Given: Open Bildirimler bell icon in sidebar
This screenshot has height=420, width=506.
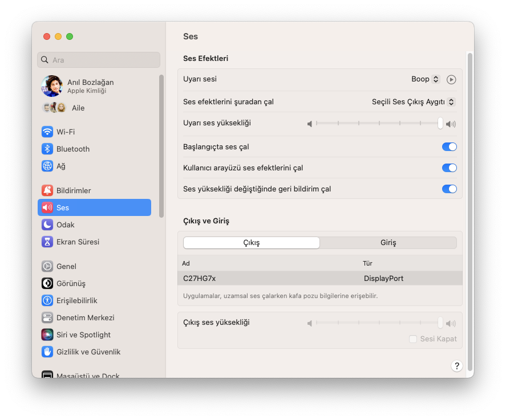Looking at the screenshot, I should click(47, 190).
